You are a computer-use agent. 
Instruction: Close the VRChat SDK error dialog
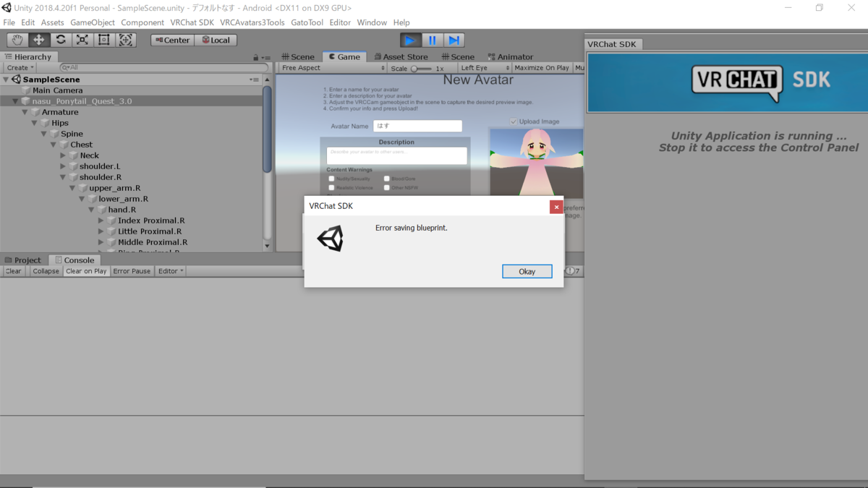(x=556, y=207)
